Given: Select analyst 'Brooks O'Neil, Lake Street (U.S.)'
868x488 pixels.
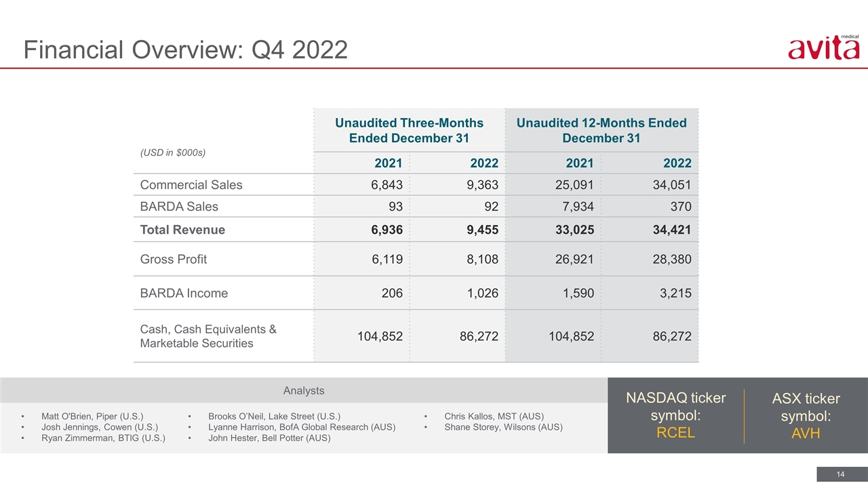Looking at the screenshot, I should 274,416.
